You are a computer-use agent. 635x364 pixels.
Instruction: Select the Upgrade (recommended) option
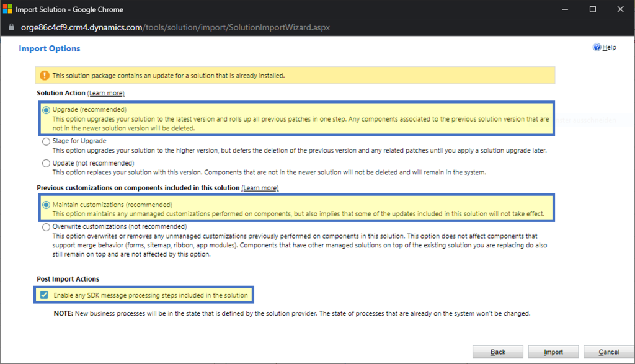point(45,109)
